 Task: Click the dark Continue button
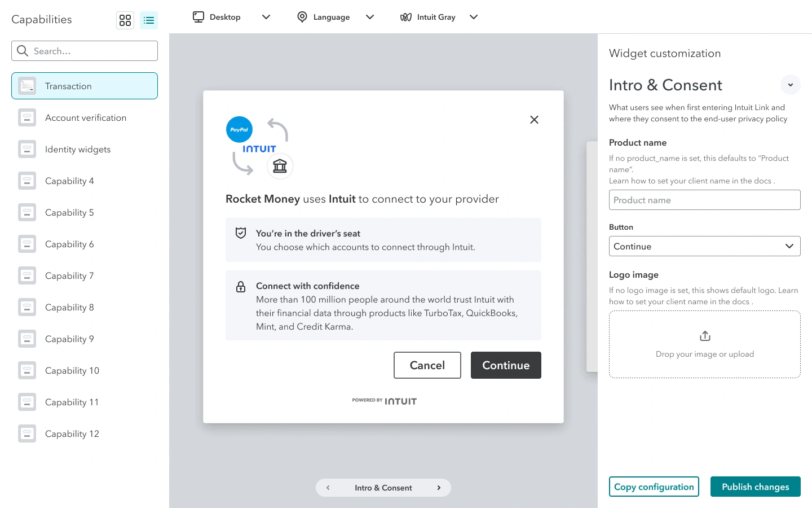click(x=506, y=365)
